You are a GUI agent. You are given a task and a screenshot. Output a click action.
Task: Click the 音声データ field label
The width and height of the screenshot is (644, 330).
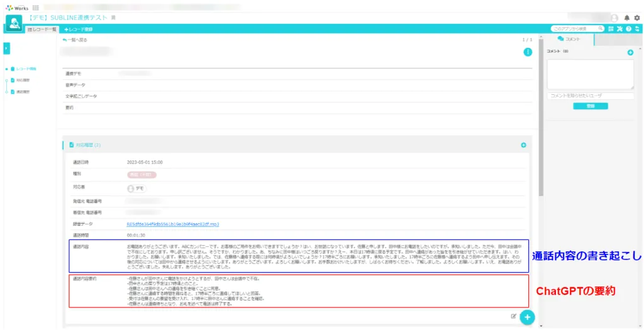coord(74,85)
